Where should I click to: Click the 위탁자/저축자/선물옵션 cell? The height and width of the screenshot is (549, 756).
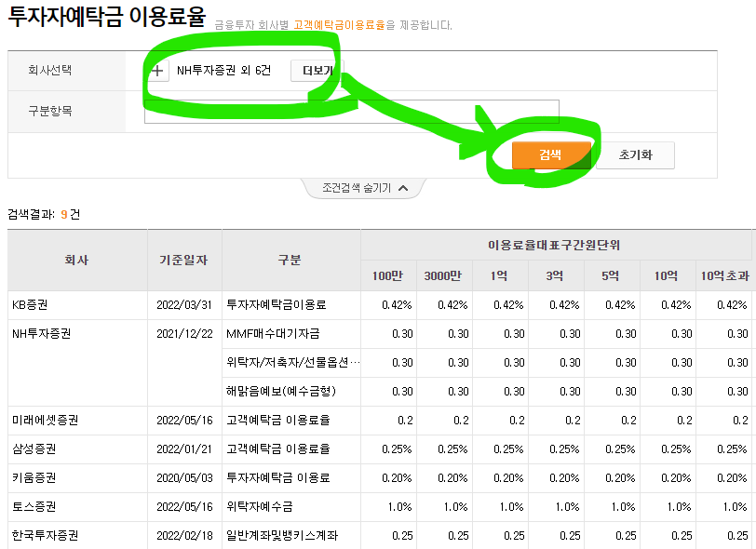click(x=290, y=363)
